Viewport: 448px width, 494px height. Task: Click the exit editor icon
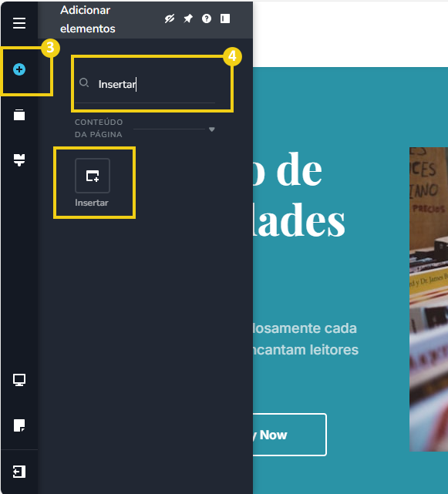tap(19, 472)
